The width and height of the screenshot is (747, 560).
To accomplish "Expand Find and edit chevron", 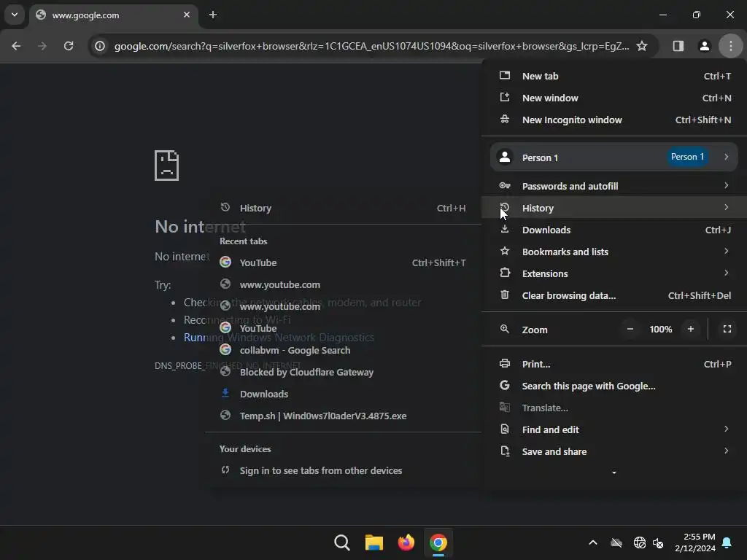I will (726, 429).
